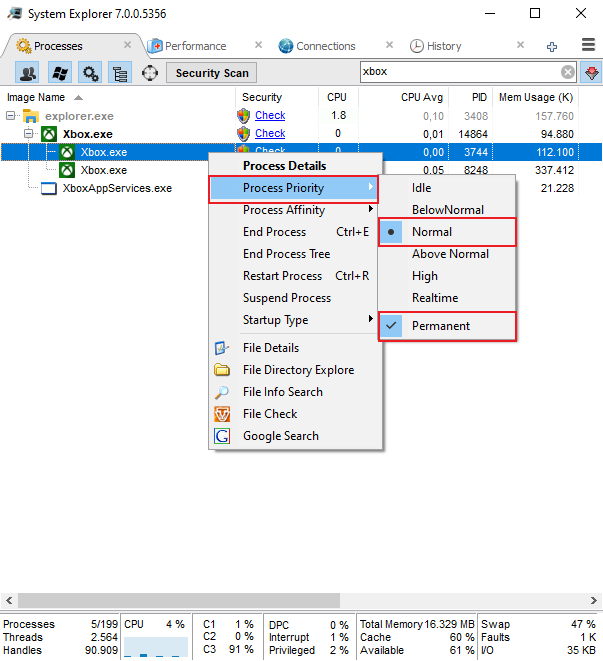
Task: Close the Connections tab
Action: pyautogui.click(x=389, y=45)
